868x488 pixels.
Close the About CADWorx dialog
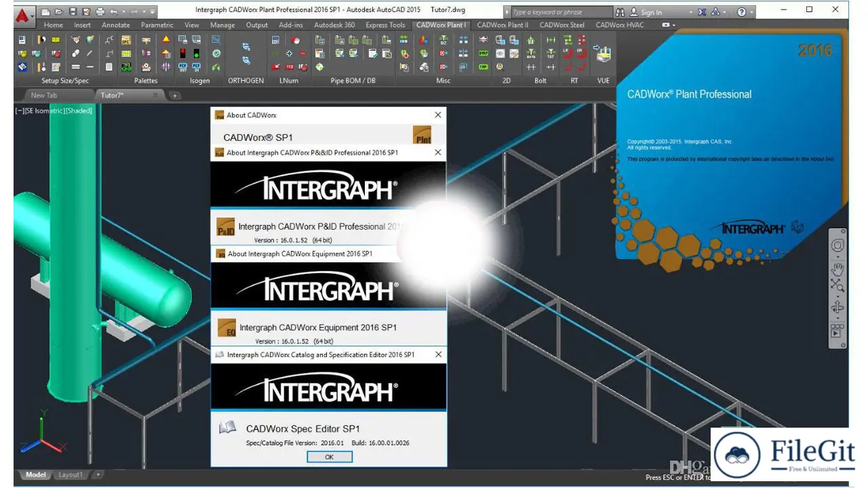(x=437, y=115)
